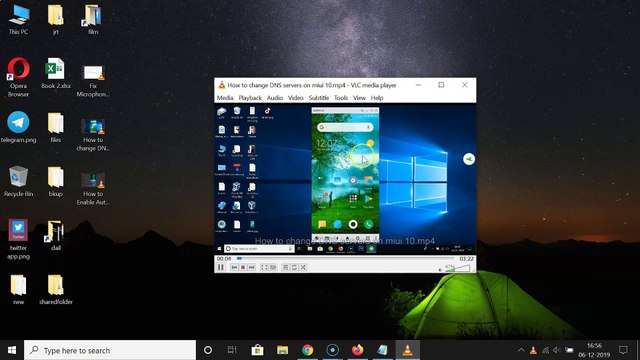Select the telegram.png image file
The width and height of the screenshot is (640, 360).
[18, 127]
